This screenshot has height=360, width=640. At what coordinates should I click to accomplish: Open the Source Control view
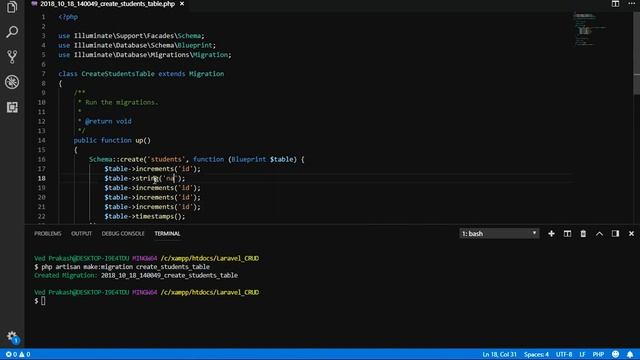click(x=12, y=57)
